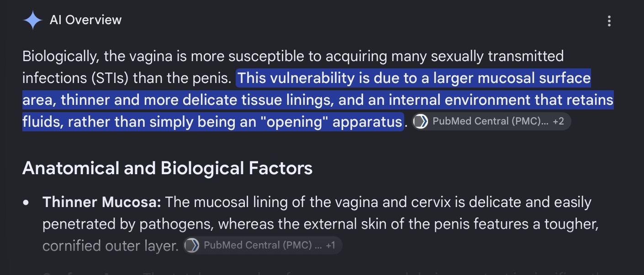
Task: Expand the +2 additional sources indicator
Action: (x=558, y=121)
